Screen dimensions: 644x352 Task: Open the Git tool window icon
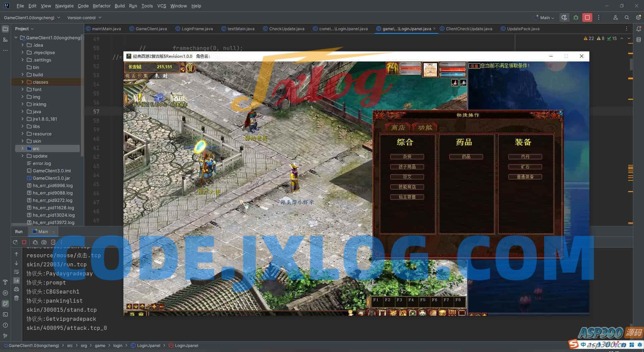pos(5,336)
